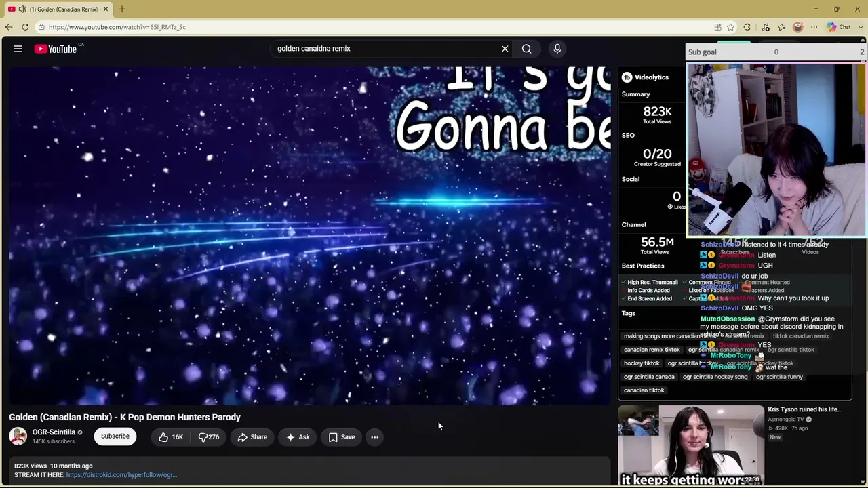Close the Golden (Canadian Remix) browser tab
The image size is (868, 488).
105,9
